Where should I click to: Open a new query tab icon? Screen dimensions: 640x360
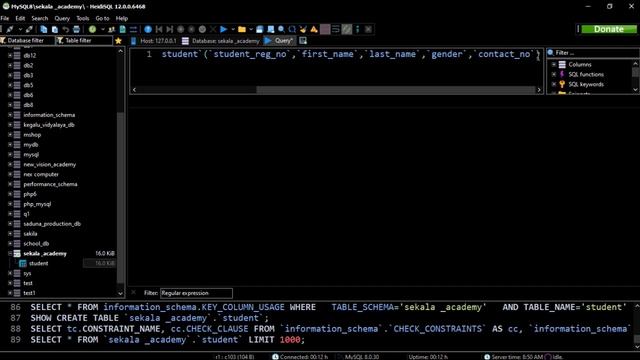tap(303, 41)
